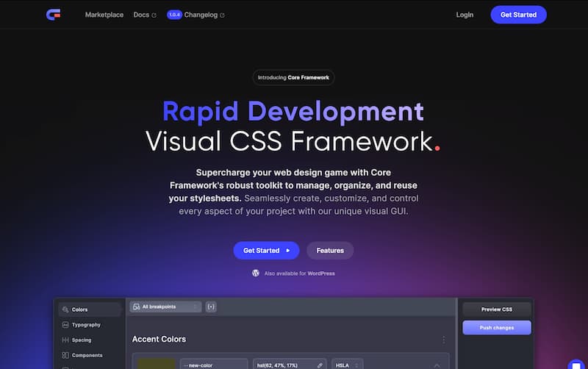
Task: Click the external link icon next to Docs
Action: tap(154, 15)
